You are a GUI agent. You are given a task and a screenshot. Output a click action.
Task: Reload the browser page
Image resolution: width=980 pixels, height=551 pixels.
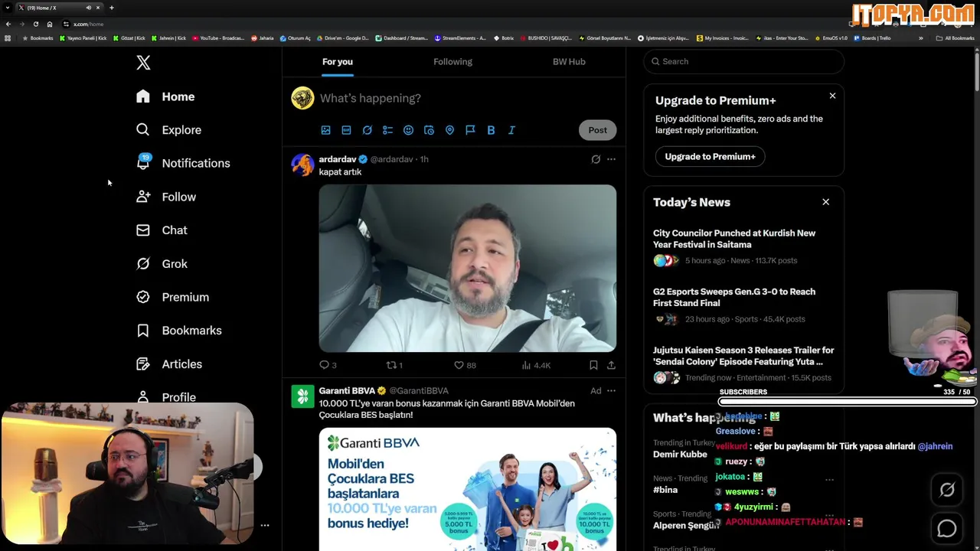35,24
